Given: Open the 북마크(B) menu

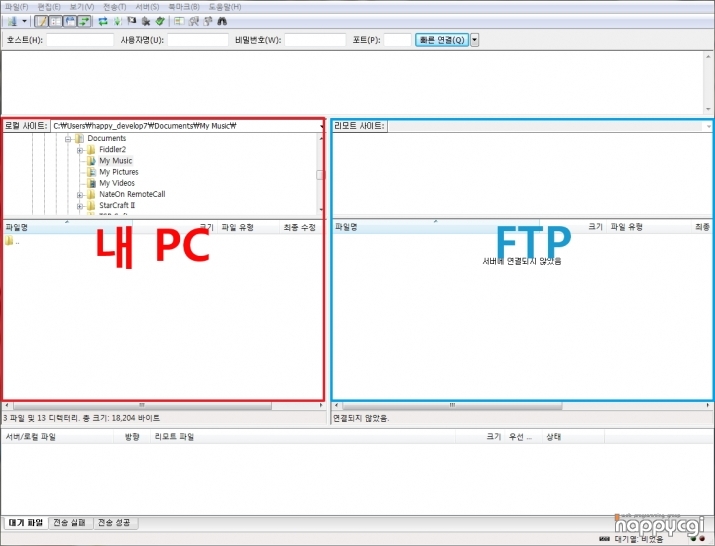Looking at the screenshot, I should tap(184, 7).
